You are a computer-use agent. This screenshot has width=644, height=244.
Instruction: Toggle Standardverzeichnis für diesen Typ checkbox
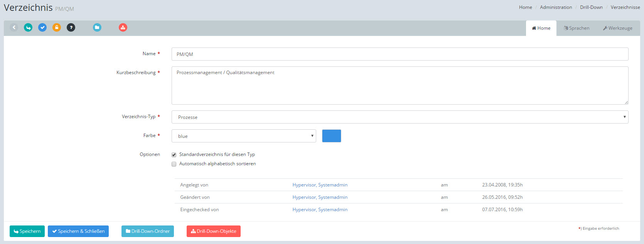point(174,155)
